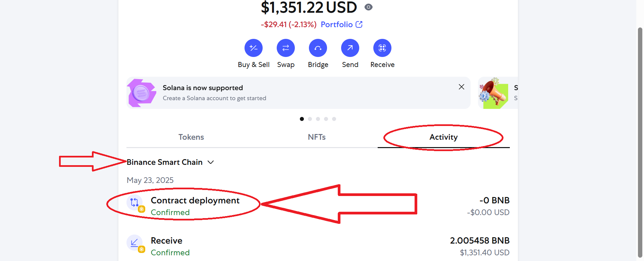Open the Portfolio external link
The width and height of the screenshot is (644, 261).
(x=341, y=24)
